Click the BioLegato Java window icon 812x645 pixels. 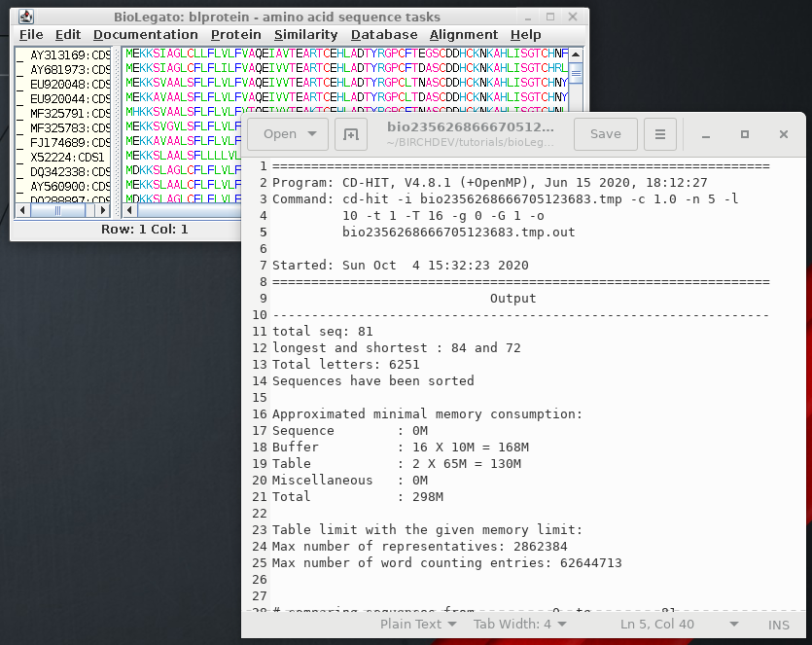coord(26,17)
